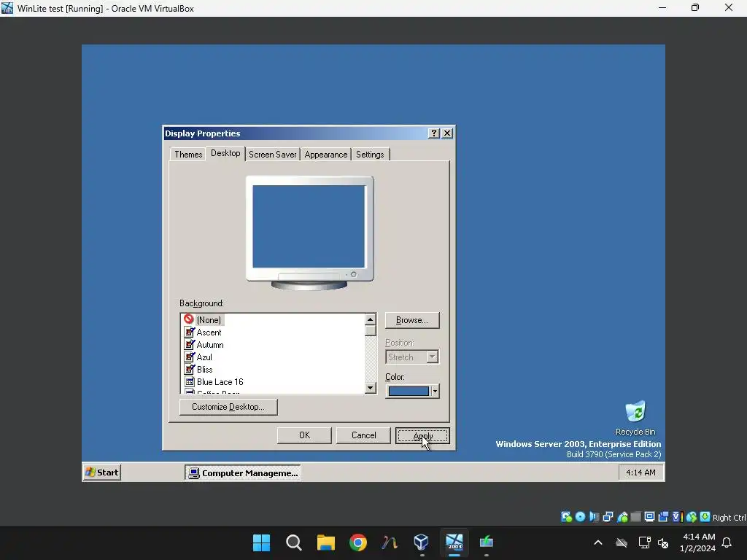Go to the Appearance tab

[x=326, y=155]
